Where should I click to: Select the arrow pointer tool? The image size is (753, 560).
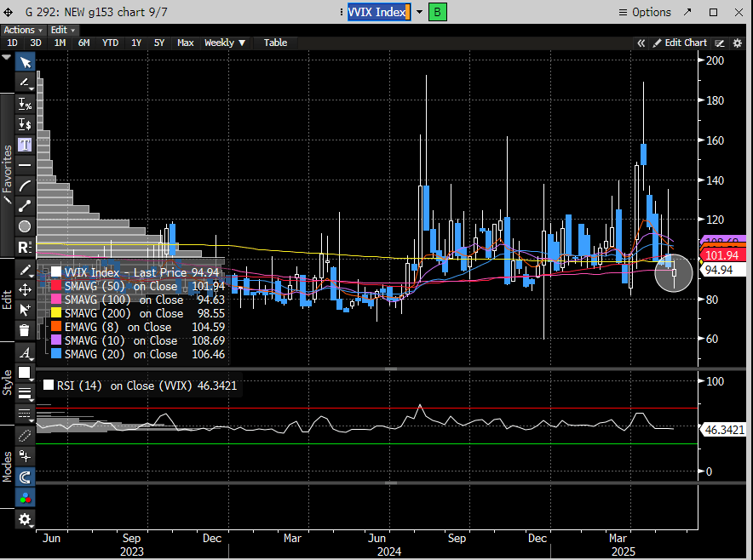click(x=25, y=62)
